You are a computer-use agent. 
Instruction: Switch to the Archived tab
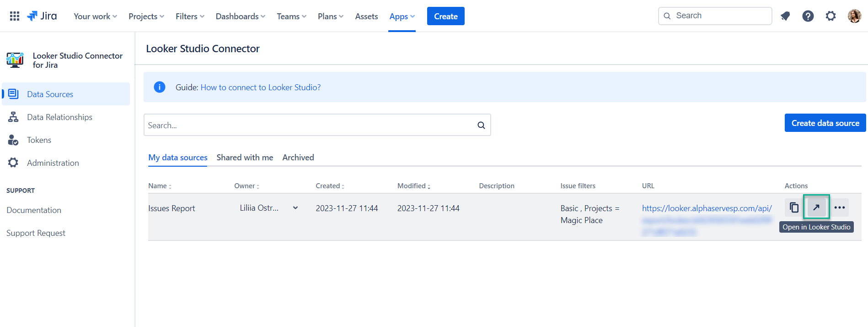(298, 158)
